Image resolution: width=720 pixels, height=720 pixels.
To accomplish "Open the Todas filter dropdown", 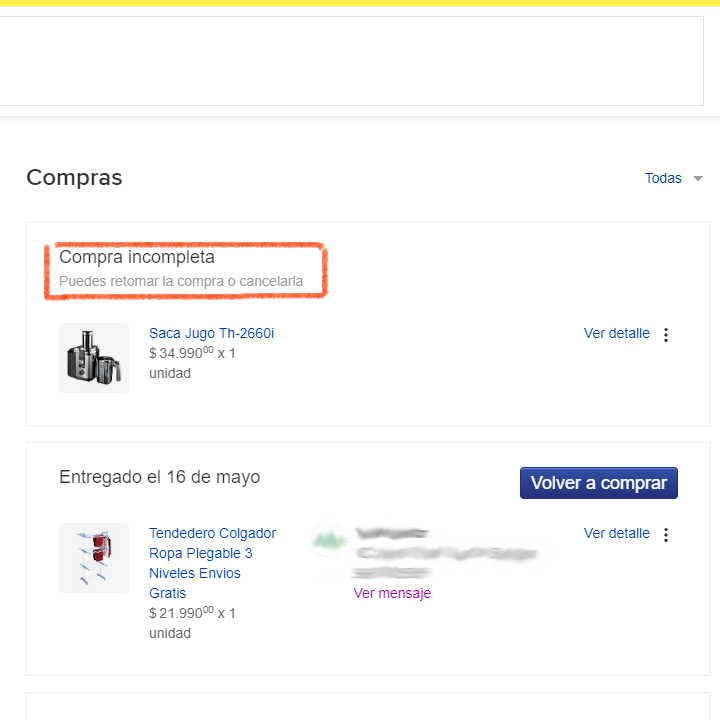I will [x=663, y=178].
